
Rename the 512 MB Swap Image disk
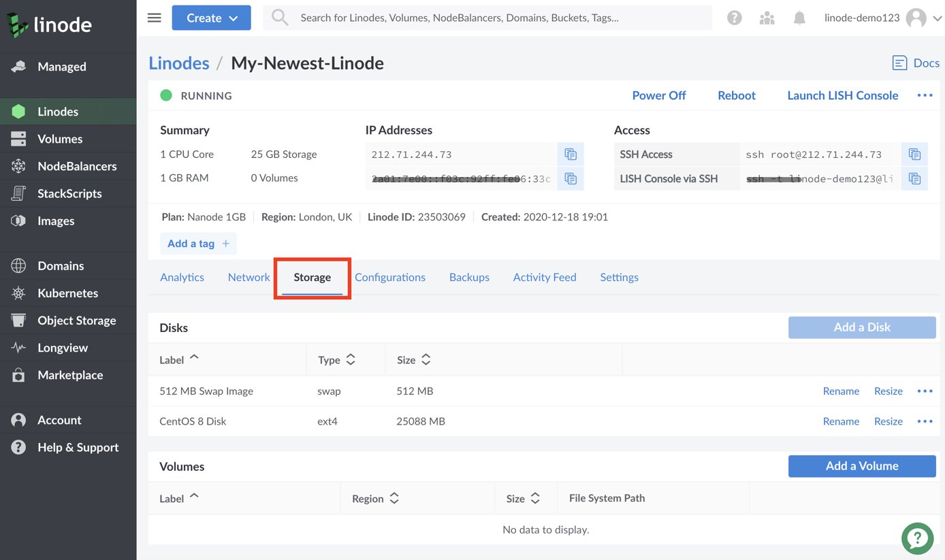(x=841, y=391)
